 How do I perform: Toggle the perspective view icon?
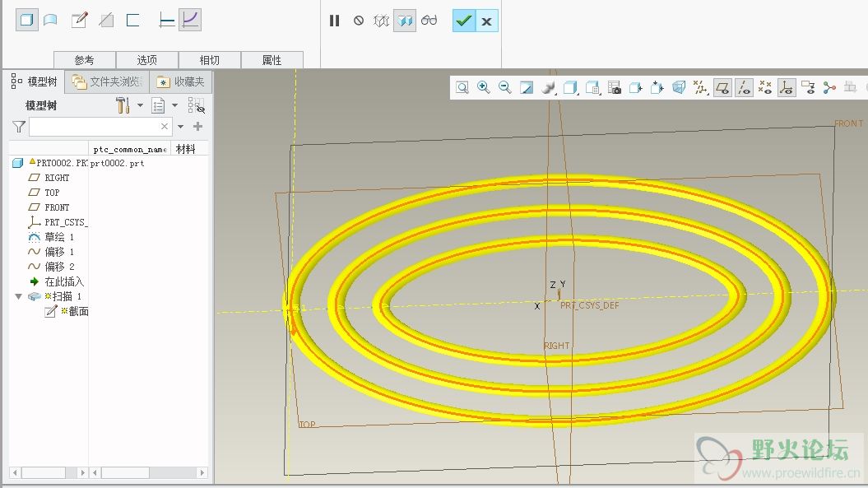pos(679,87)
